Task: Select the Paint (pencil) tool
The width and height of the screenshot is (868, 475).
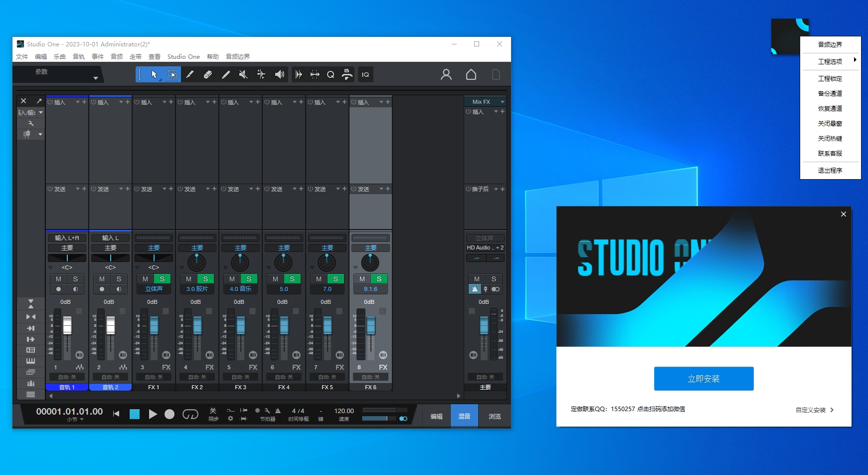Action: click(226, 74)
